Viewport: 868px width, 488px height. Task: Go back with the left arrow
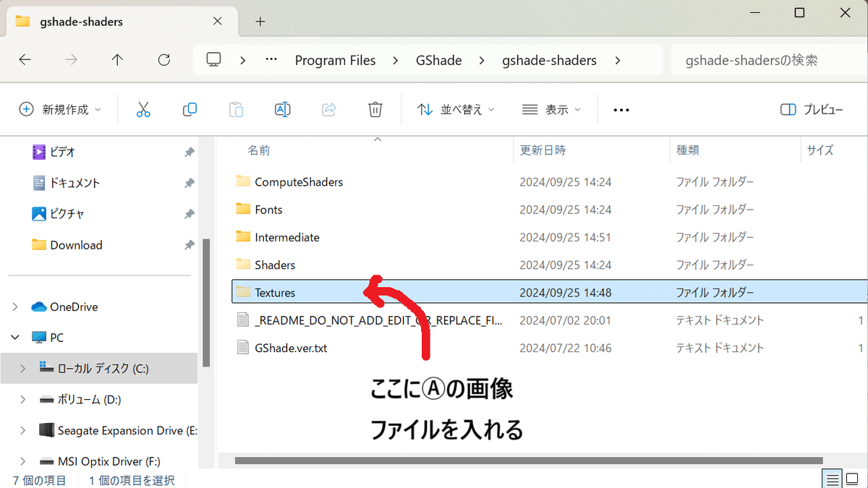[25, 60]
